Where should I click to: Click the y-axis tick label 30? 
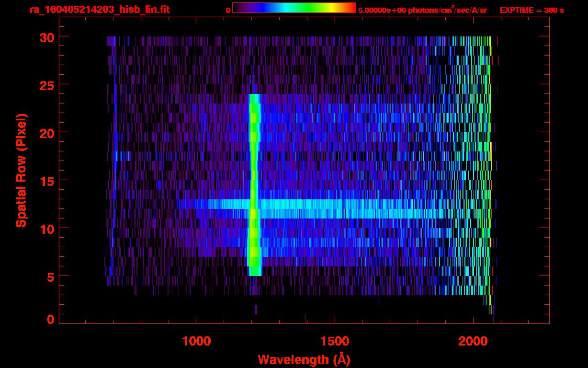pos(47,37)
